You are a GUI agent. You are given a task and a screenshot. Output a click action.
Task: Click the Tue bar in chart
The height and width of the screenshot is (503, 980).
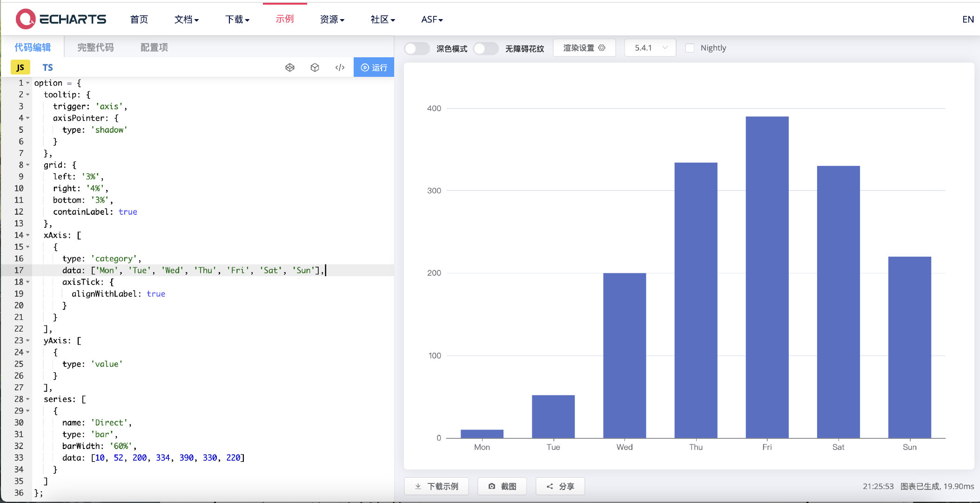(x=553, y=416)
